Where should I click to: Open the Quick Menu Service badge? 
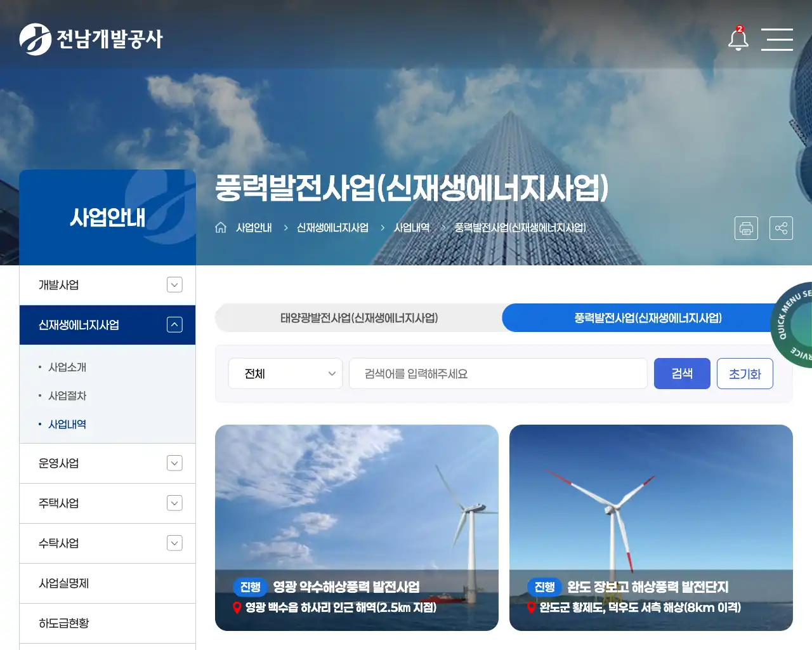click(792, 324)
